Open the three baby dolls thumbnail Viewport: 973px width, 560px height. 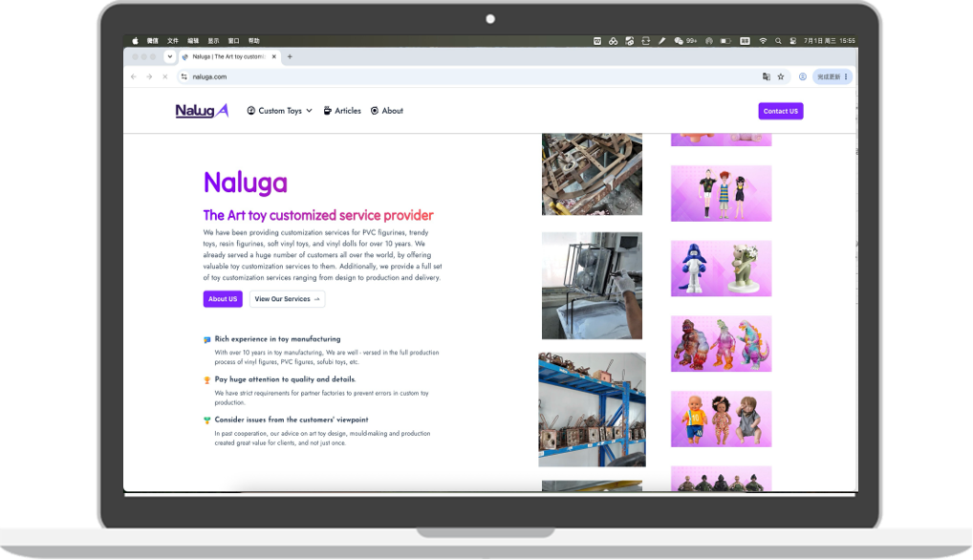click(721, 420)
